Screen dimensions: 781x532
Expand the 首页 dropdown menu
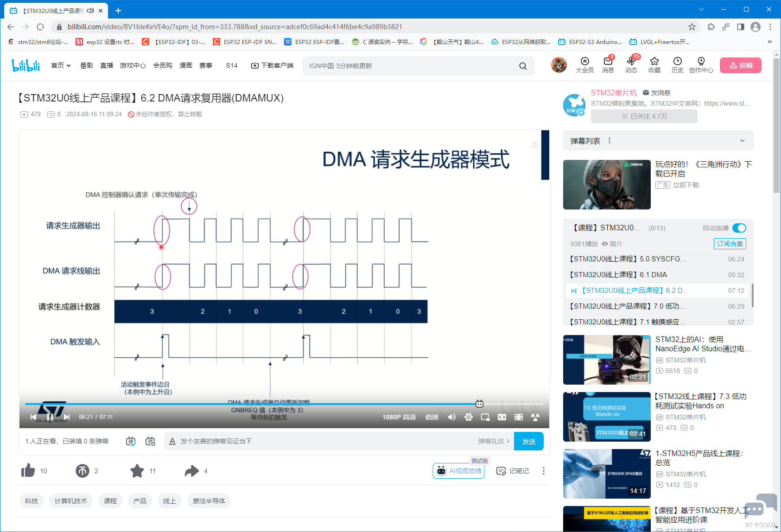click(x=61, y=65)
